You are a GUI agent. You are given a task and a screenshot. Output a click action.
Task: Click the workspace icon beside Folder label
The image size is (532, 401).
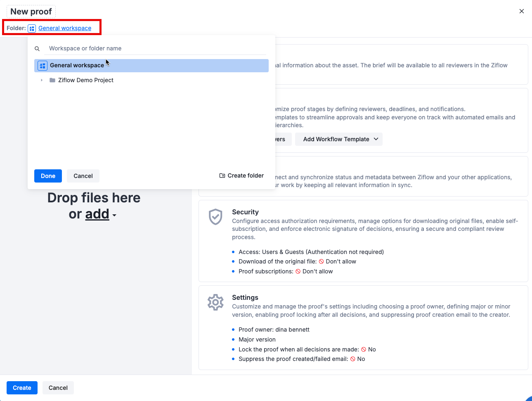pyautogui.click(x=32, y=28)
